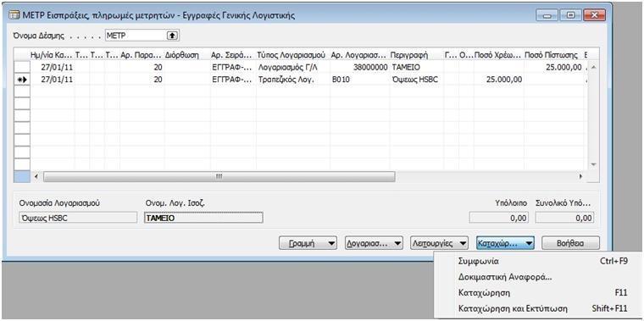644x321 pixels.
Task: Click the horizontal scrollbar thumb
Action: pyautogui.click(x=219, y=176)
